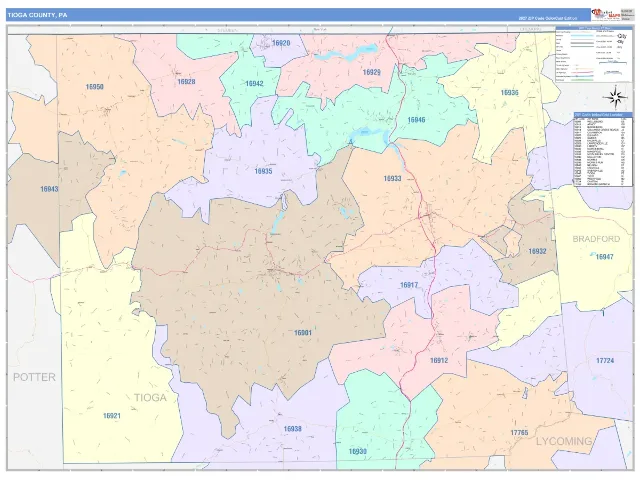This screenshot has height=480, width=640.
Task: Click the TIOGA county name
Action: (150, 398)
